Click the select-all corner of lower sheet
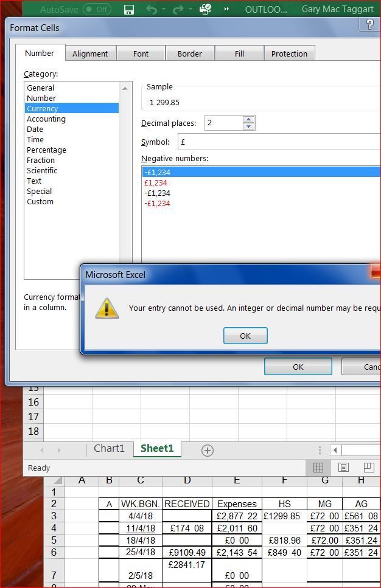Viewport: 381px width, 588px height. pyautogui.click(x=54, y=480)
